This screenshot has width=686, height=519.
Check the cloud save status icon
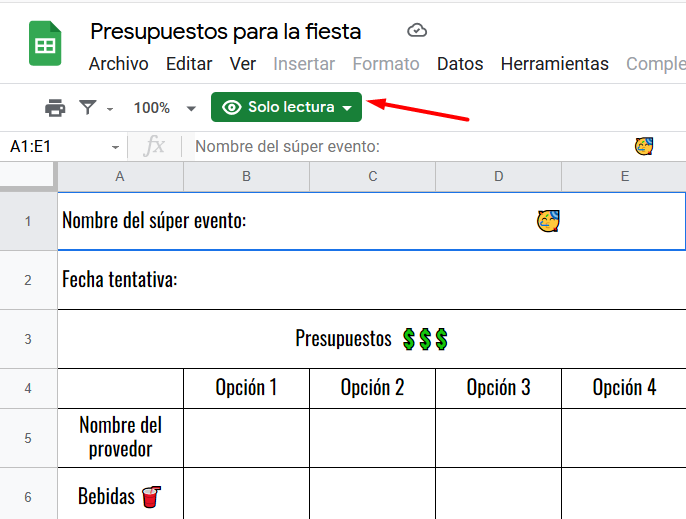[x=417, y=31]
